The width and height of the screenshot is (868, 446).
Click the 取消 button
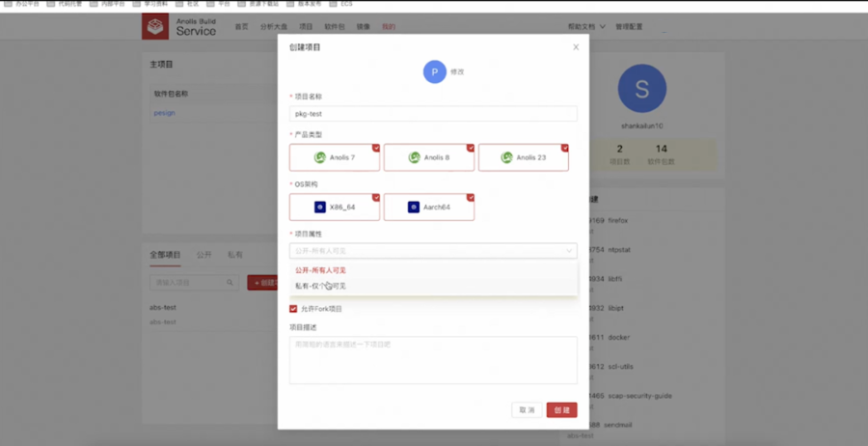click(x=527, y=410)
